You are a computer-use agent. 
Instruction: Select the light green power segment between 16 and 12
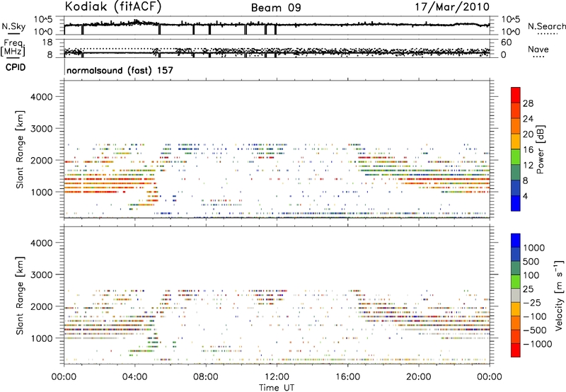pyautogui.click(x=516, y=157)
